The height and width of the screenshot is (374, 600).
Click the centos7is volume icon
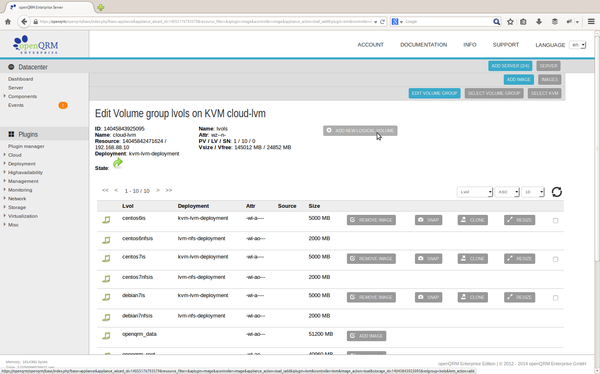click(x=106, y=258)
